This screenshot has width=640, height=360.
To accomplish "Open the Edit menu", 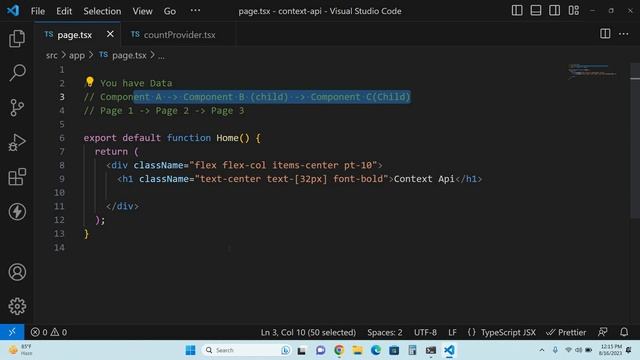I will click(64, 11).
